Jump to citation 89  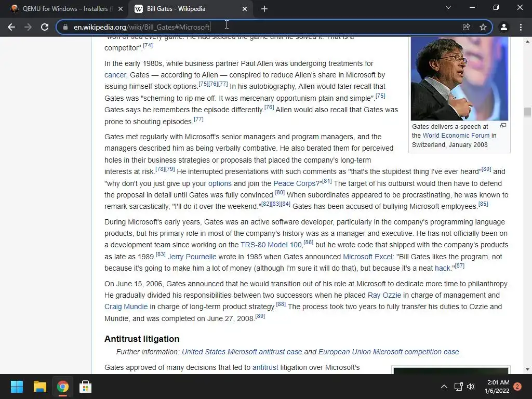pos(260,316)
